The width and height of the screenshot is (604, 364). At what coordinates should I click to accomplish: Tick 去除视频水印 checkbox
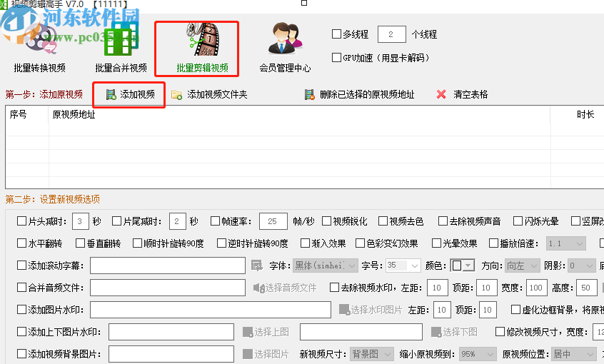pyautogui.click(x=334, y=288)
